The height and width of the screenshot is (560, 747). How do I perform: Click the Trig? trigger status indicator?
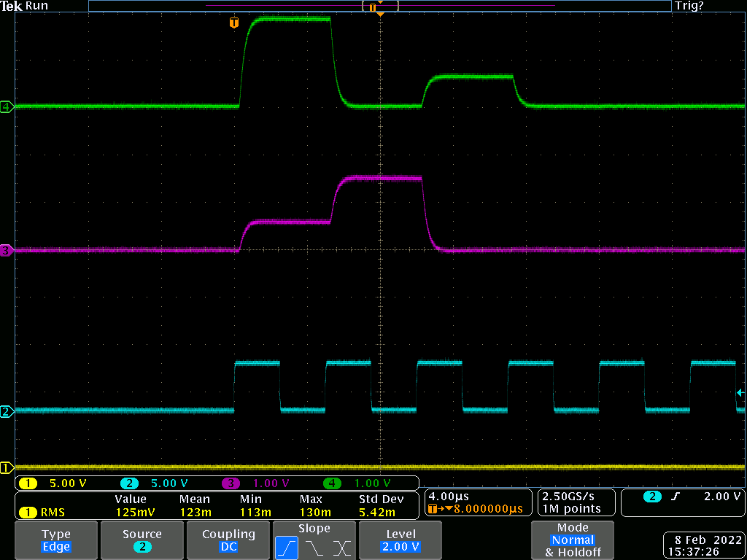click(x=689, y=6)
